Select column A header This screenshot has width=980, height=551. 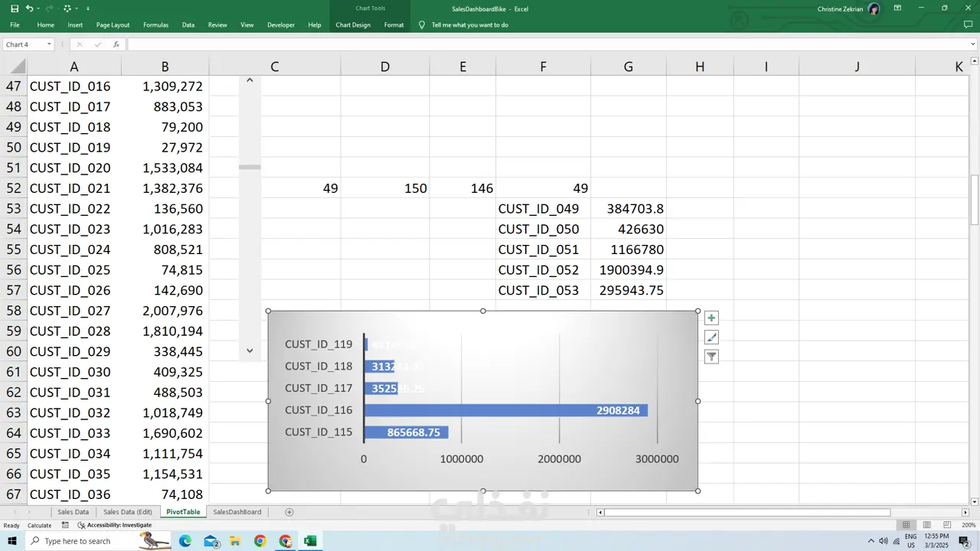coord(74,67)
